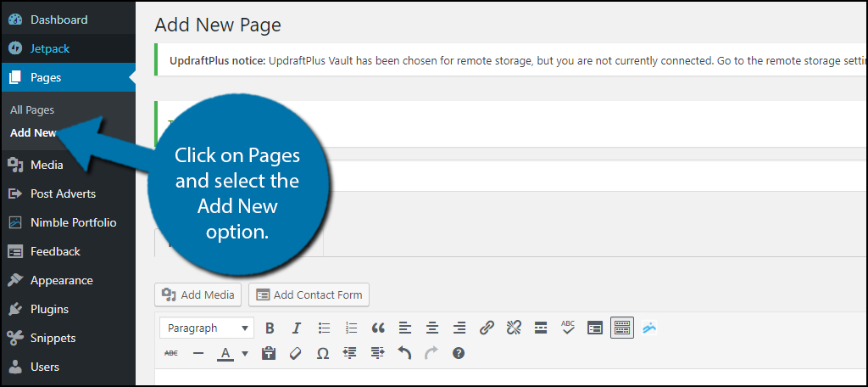Screen dimensions: 868x387
Task: Apply the text color swatch
Action: [225, 353]
